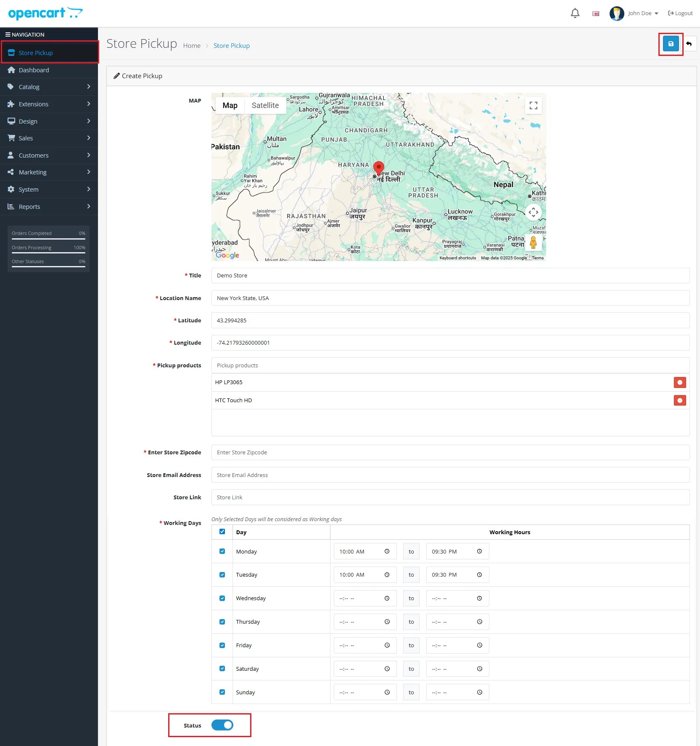Click the blue save button
Screen dimensions: 700x746
(x=671, y=44)
